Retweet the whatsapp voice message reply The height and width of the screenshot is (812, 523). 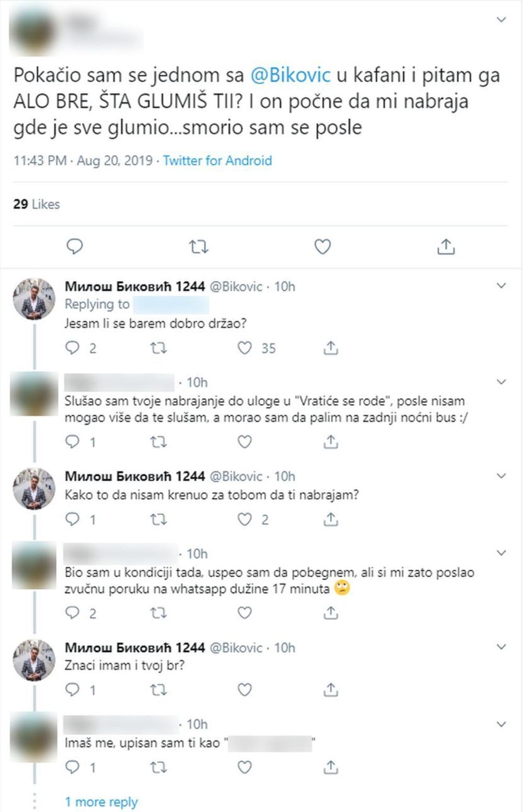coord(158,613)
